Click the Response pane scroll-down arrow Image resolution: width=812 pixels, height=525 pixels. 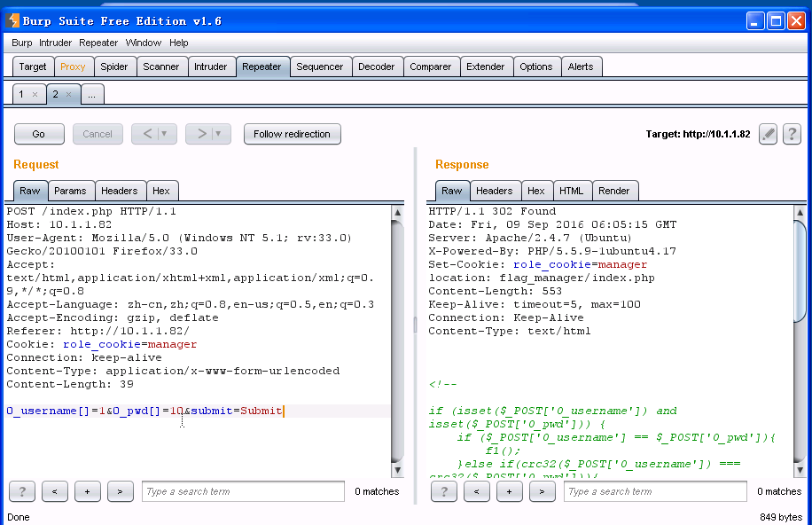[x=800, y=470]
